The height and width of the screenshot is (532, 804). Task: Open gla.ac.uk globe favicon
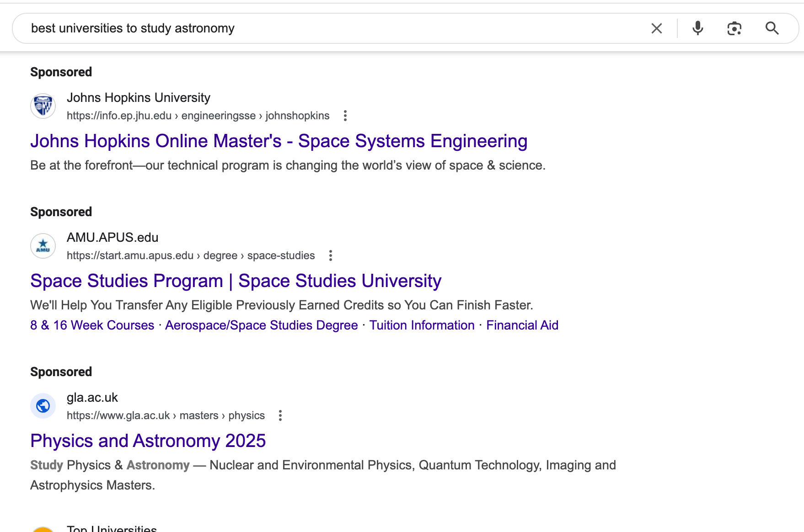pyautogui.click(x=43, y=406)
